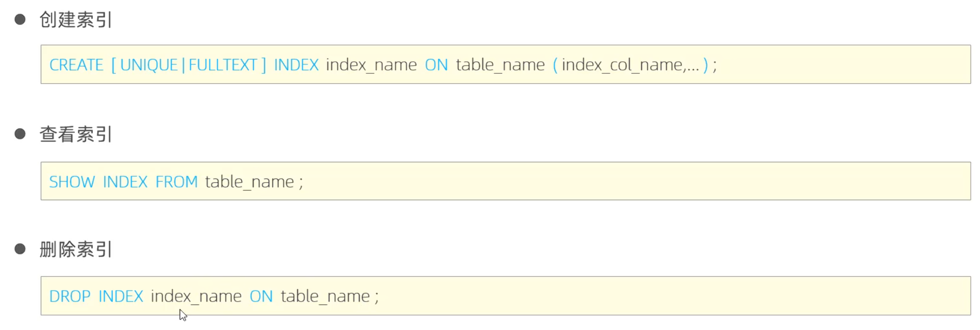Click the INDEX keyword in the SHOW statement
The image size is (980, 330).
click(x=125, y=182)
